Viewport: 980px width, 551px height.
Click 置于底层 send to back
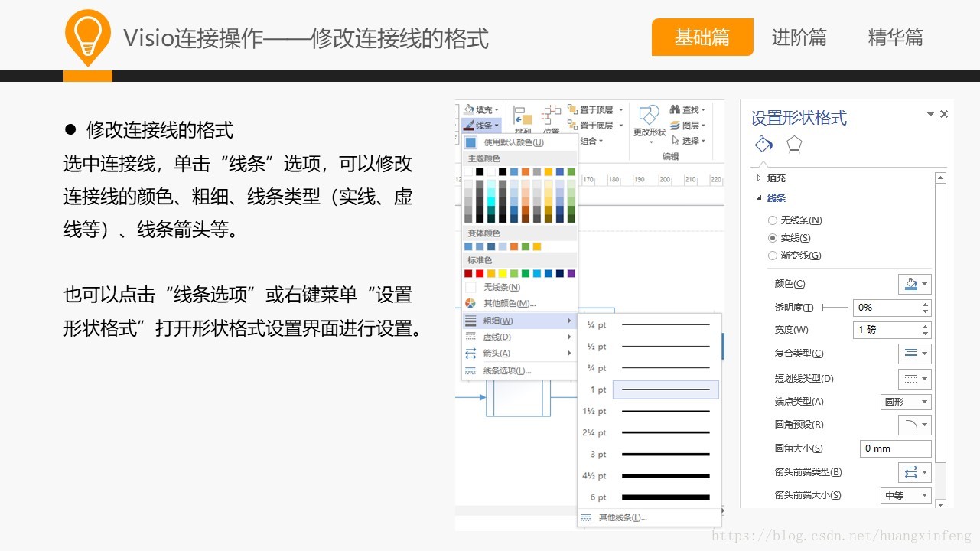pyautogui.click(x=594, y=125)
